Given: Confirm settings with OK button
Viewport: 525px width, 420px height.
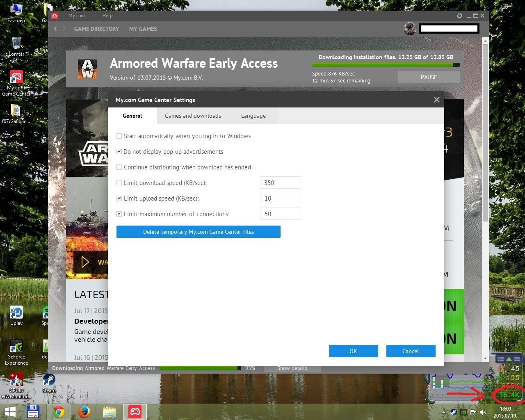Looking at the screenshot, I should (353, 351).
